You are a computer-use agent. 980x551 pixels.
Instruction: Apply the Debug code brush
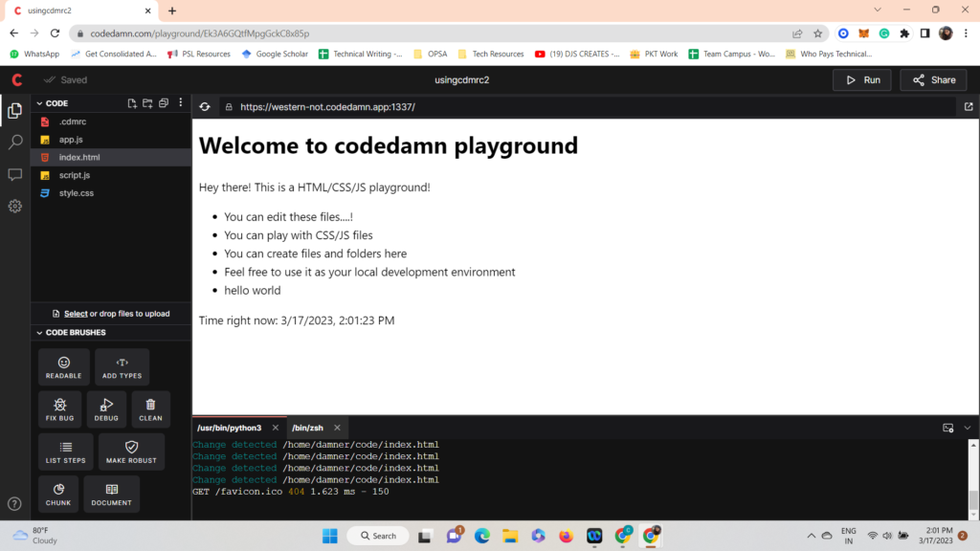click(106, 409)
